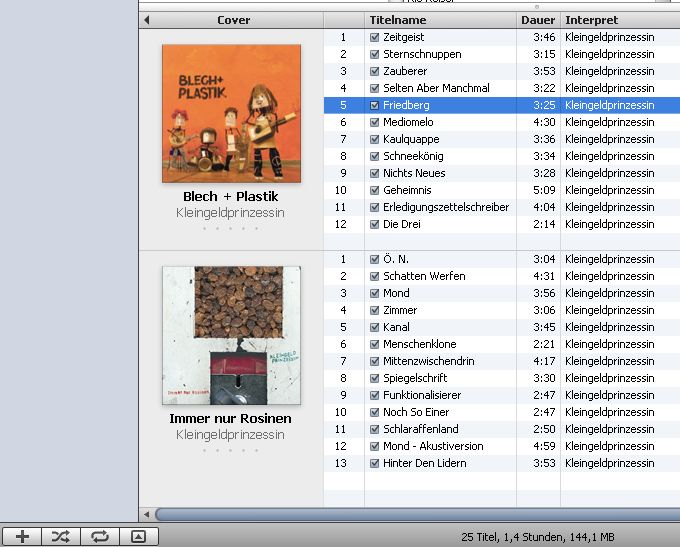Select the track Menschenklone
This screenshot has width=680, height=547.
(419, 344)
